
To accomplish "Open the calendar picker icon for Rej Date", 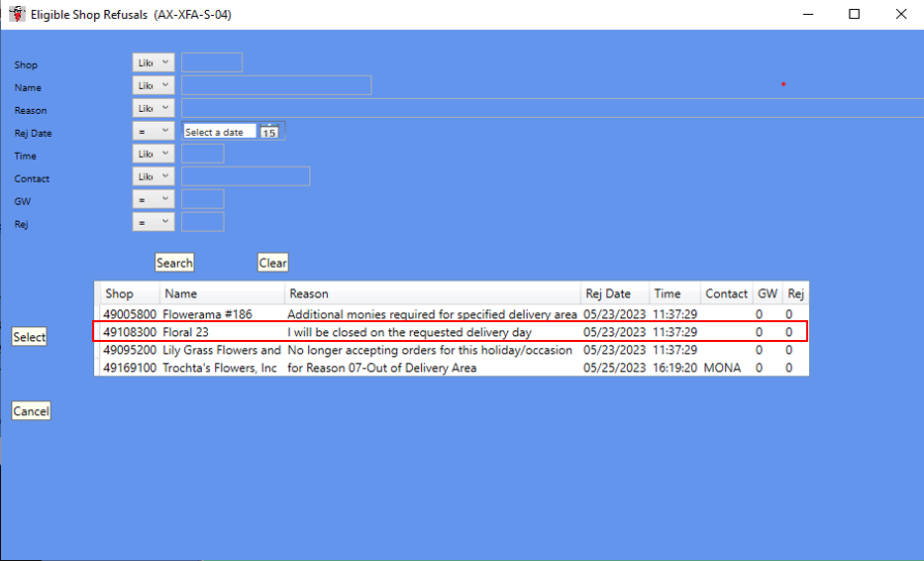I will pos(269,132).
